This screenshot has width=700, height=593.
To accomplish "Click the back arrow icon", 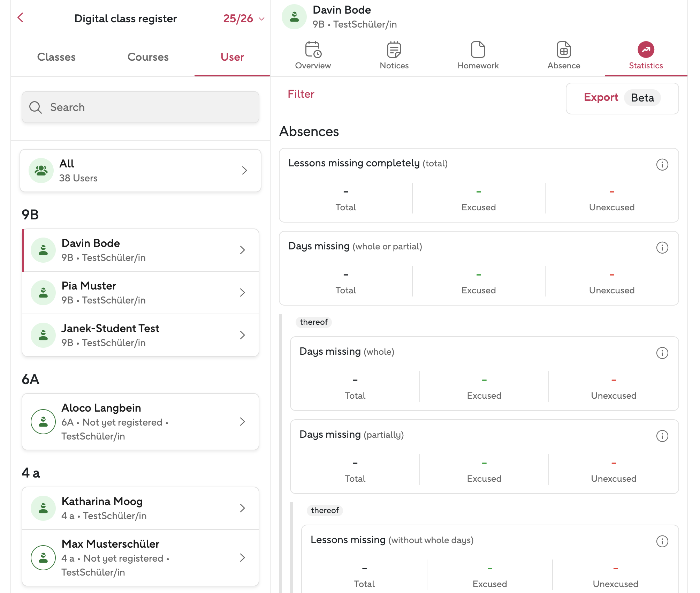I will pos(21,18).
